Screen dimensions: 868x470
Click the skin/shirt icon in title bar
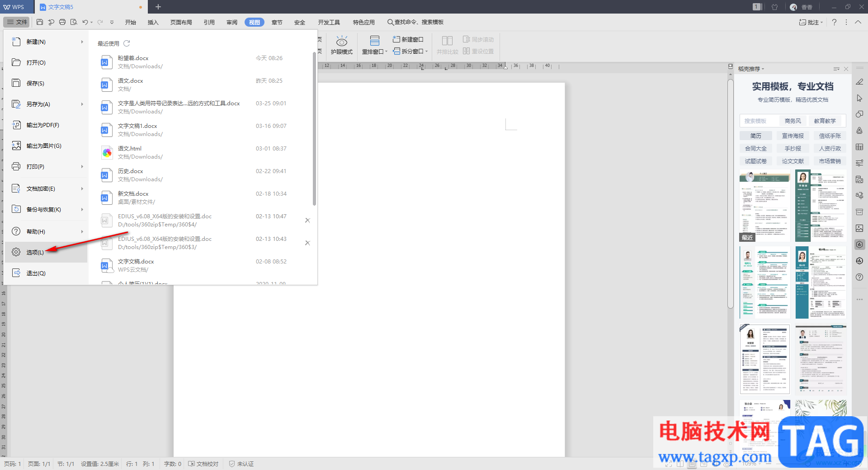coord(775,7)
